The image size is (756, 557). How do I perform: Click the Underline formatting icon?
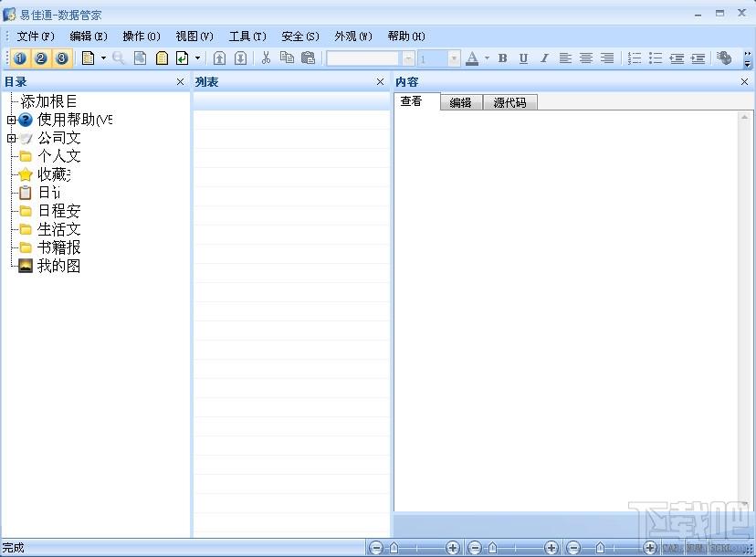pyautogui.click(x=523, y=58)
